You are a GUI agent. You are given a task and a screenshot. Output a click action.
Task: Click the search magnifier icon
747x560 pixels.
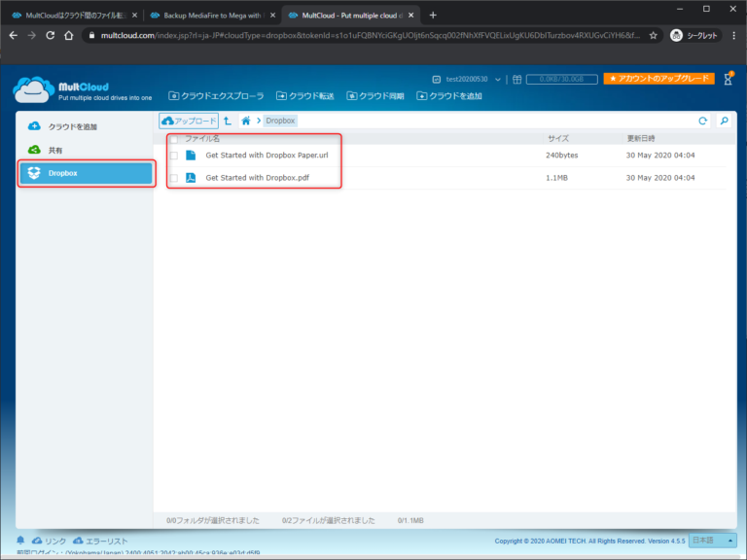724,122
